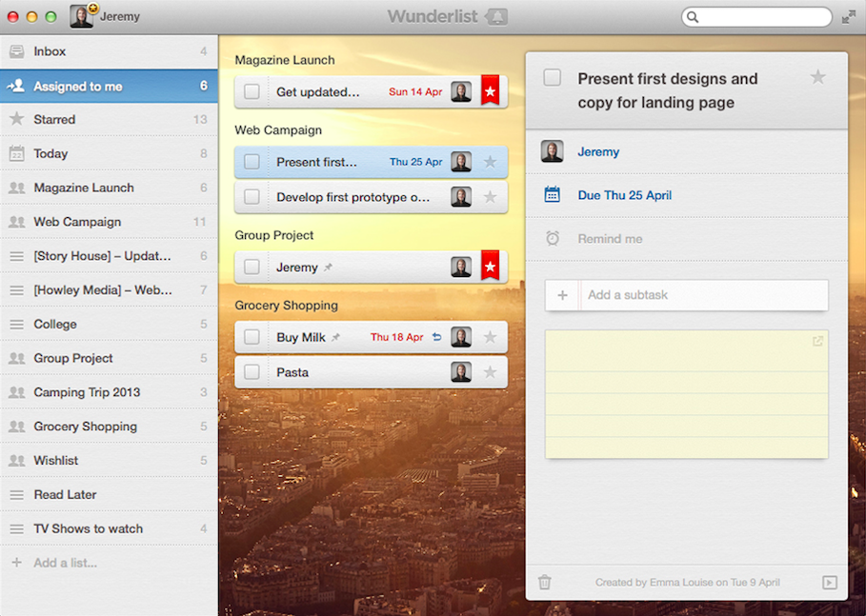Open the Camping Trip 2013 list
This screenshot has width=866, height=616.
(x=109, y=392)
